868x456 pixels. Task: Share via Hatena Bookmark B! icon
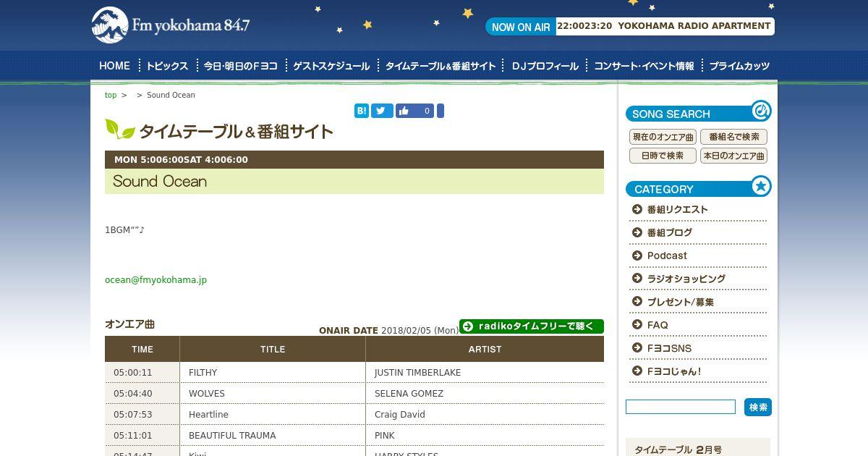362,111
